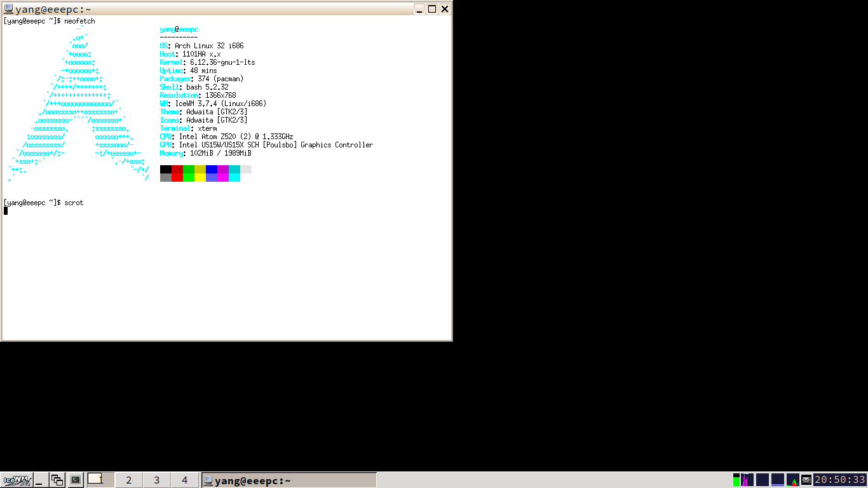Click 'WM: IceWM 3.7.4' line

[214, 104]
